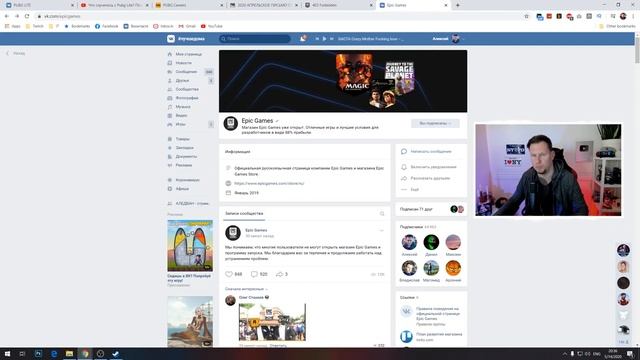Open the Facebook bookmark

click(x=107, y=26)
